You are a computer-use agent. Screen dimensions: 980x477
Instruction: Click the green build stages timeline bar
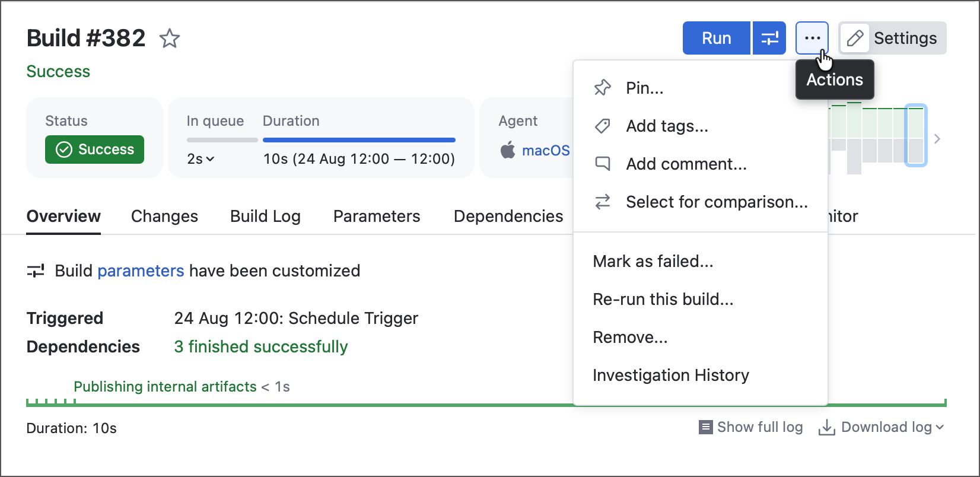pos(486,403)
